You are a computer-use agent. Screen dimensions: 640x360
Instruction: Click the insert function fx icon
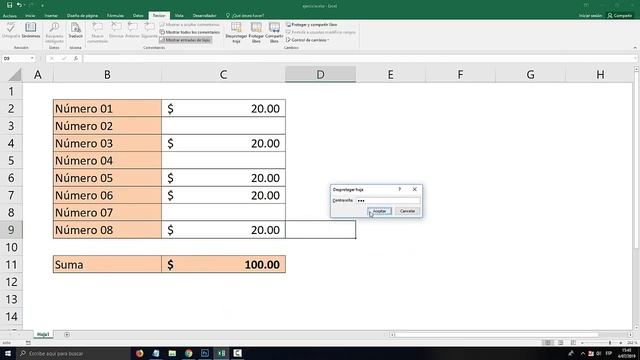[76, 58]
